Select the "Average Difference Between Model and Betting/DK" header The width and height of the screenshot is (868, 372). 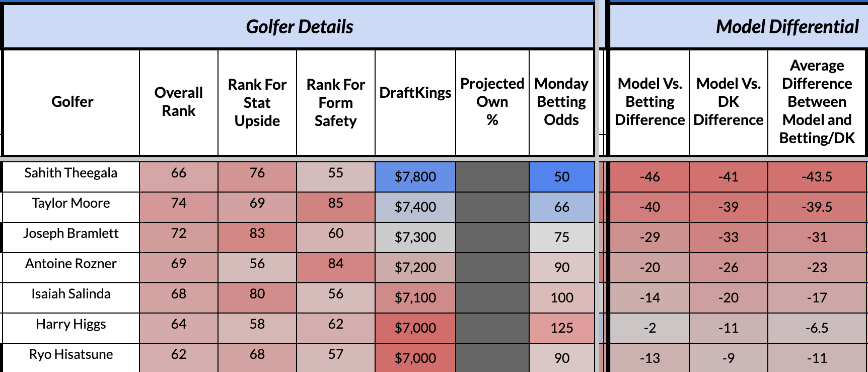click(817, 102)
